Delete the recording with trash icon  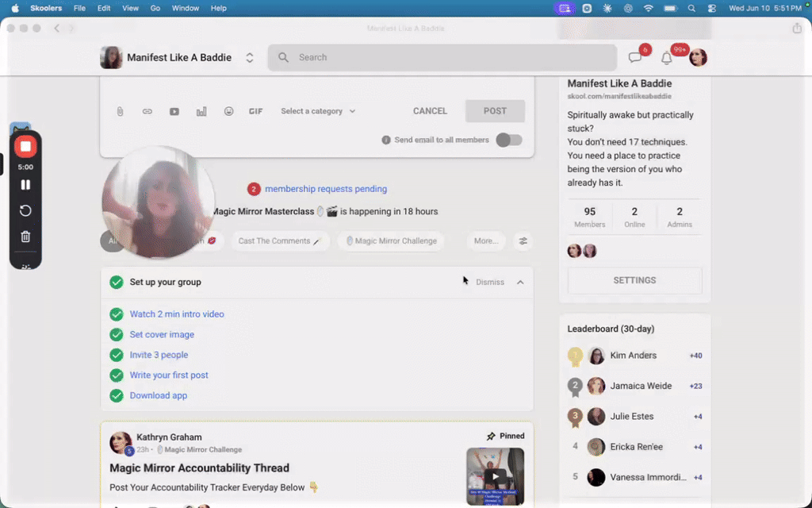point(25,237)
